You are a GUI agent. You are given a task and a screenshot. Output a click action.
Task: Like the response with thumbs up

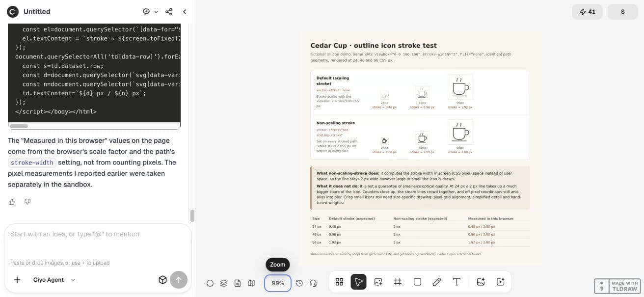click(x=12, y=202)
